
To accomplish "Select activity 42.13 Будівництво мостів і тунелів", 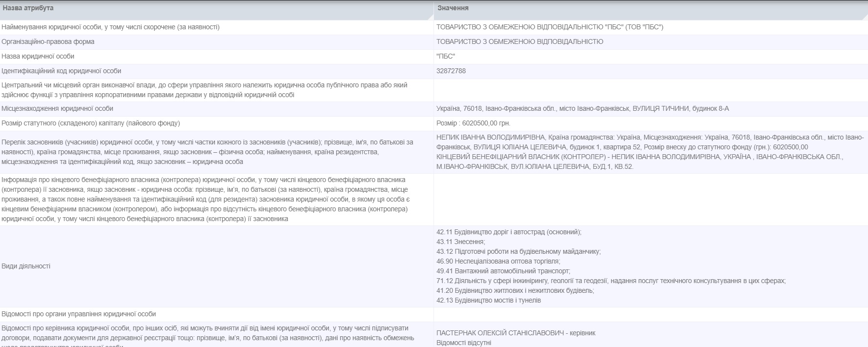I will pyautogui.click(x=488, y=301).
